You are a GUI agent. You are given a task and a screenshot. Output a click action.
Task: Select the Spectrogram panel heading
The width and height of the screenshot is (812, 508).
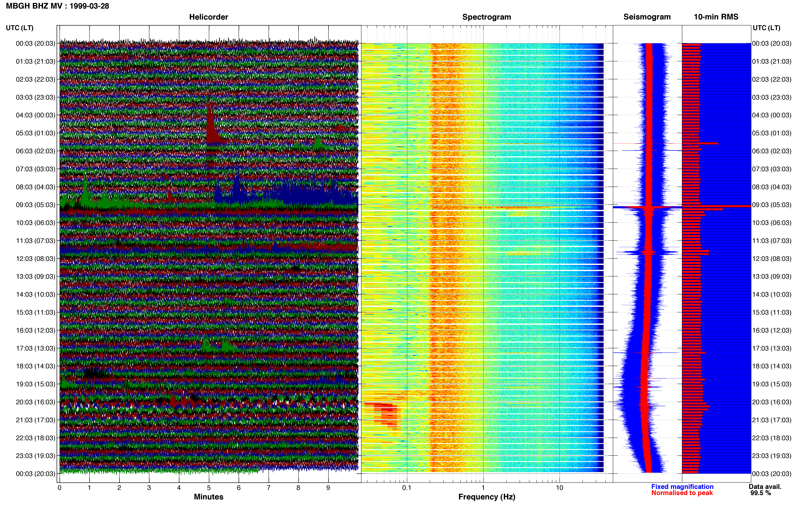coord(487,17)
